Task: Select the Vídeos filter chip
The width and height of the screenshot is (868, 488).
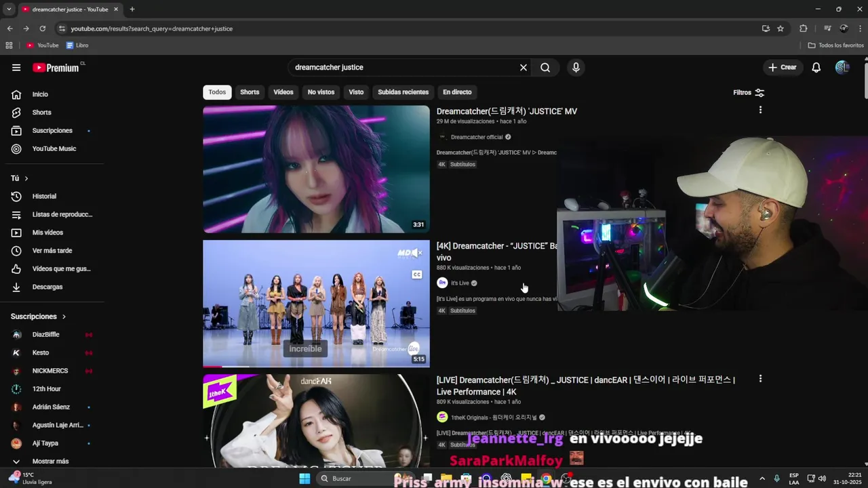Action: (x=283, y=92)
